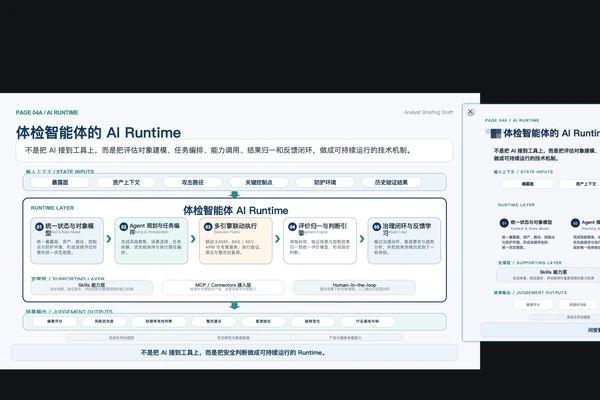Image resolution: width=600 pixels, height=400 pixels.
Task: Click RUNTIME LAYER label on main slide
Action: [x=52, y=208]
